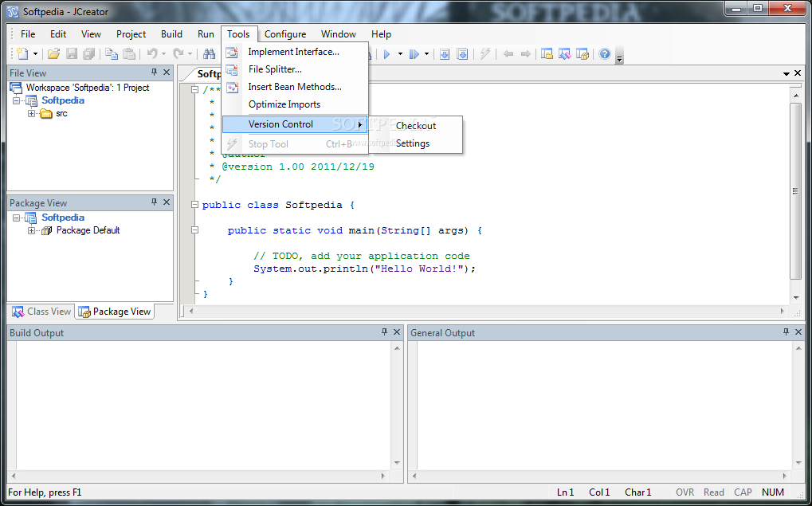Screen dimensions: 812x506
Task: Expand the Package Default node
Action: (32, 230)
